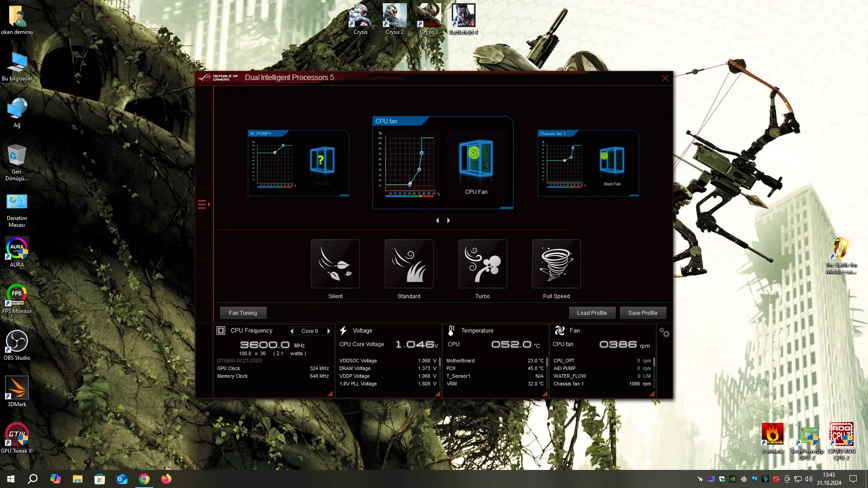This screenshot has width=868, height=488.
Task: Open the Crysis 2 desktop shortcut
Action: tap(395, 19)
